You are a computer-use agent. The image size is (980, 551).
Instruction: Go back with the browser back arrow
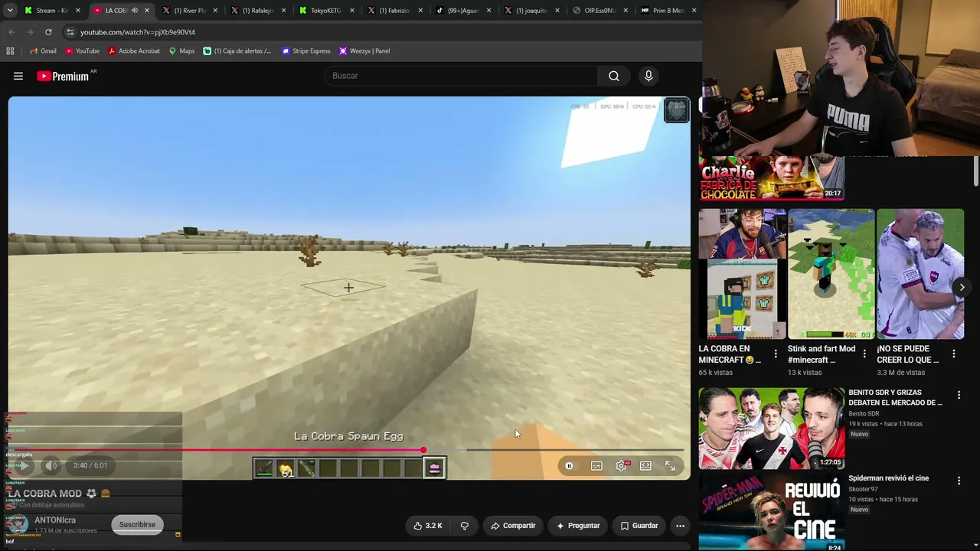tap(11, 32)
